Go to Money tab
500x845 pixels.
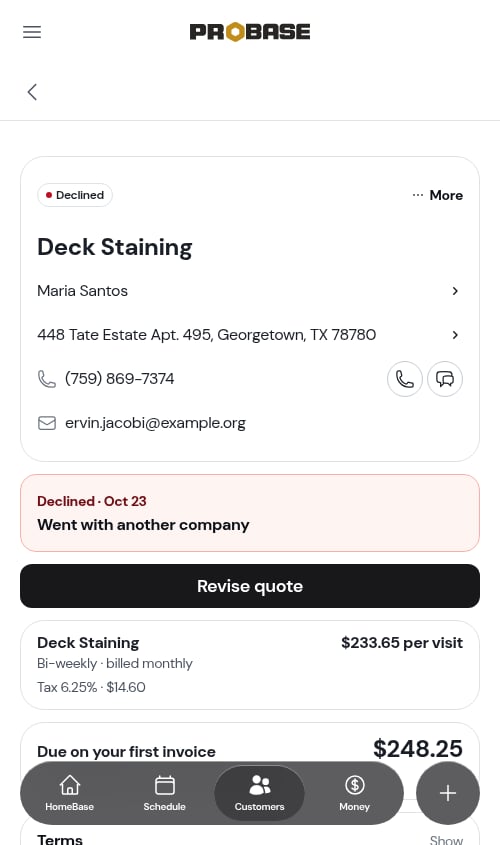point(354,793)
